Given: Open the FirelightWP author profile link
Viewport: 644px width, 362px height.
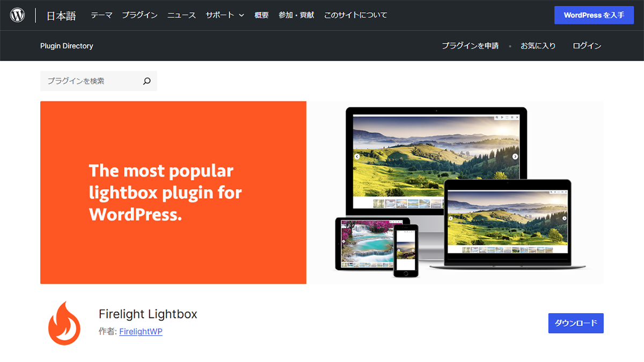Looking at the screenshot, I should click(x=141, y=331).
